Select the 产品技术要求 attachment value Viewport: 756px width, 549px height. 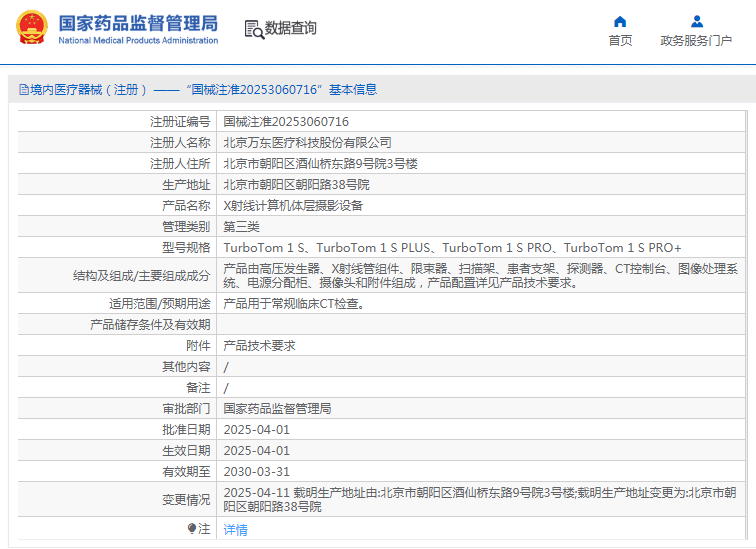(x=259, y=346)
